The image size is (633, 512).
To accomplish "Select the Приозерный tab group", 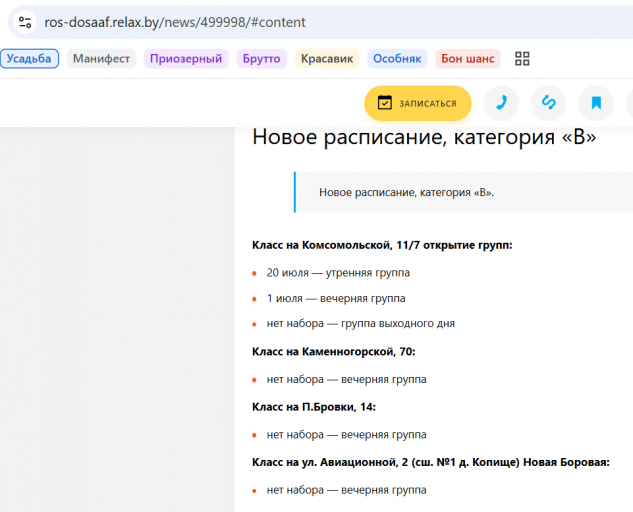I will [186, 59].
